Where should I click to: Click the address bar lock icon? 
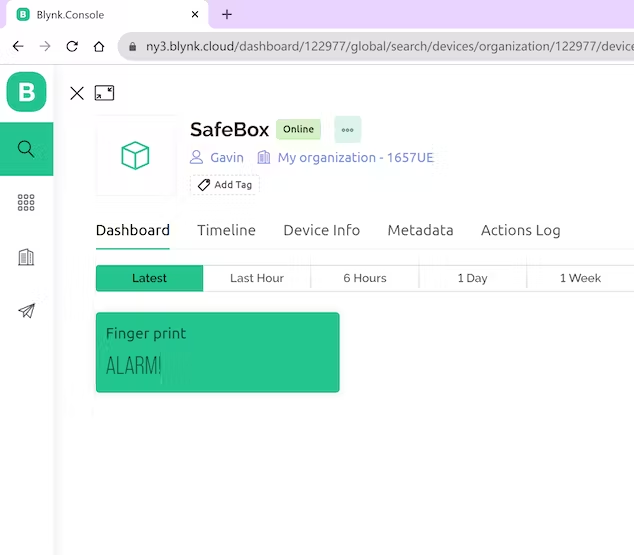(132, 47)
